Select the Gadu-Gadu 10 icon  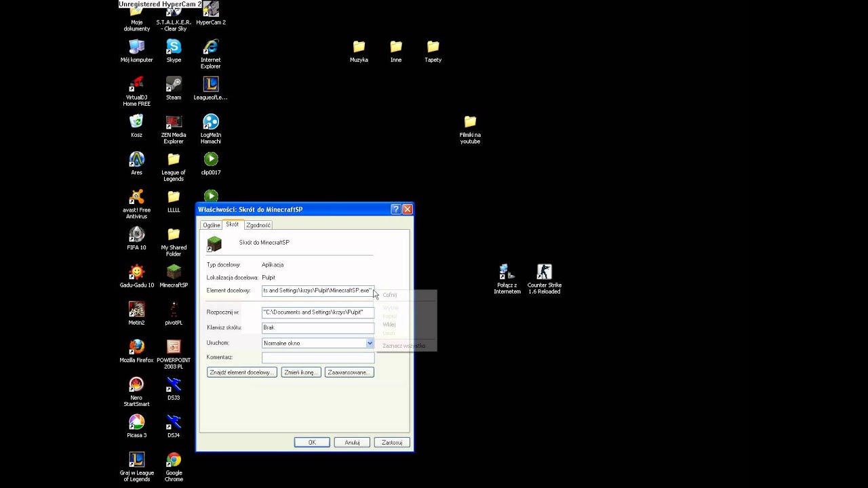point(136,276)
